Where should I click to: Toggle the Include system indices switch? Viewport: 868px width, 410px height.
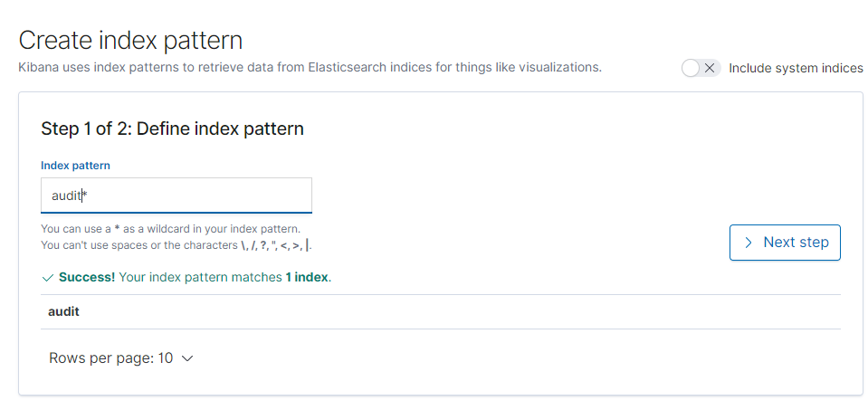[701, 68]
